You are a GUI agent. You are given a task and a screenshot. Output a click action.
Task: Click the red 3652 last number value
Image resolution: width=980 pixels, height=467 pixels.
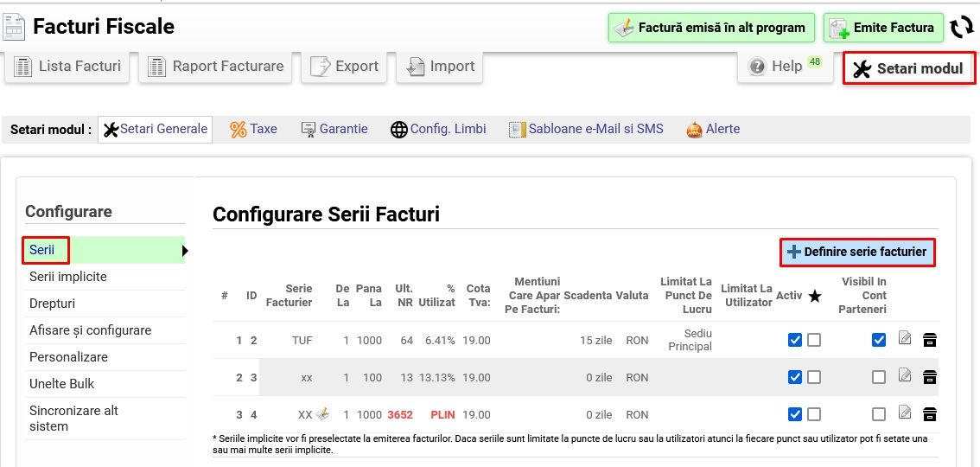[400, 414]
